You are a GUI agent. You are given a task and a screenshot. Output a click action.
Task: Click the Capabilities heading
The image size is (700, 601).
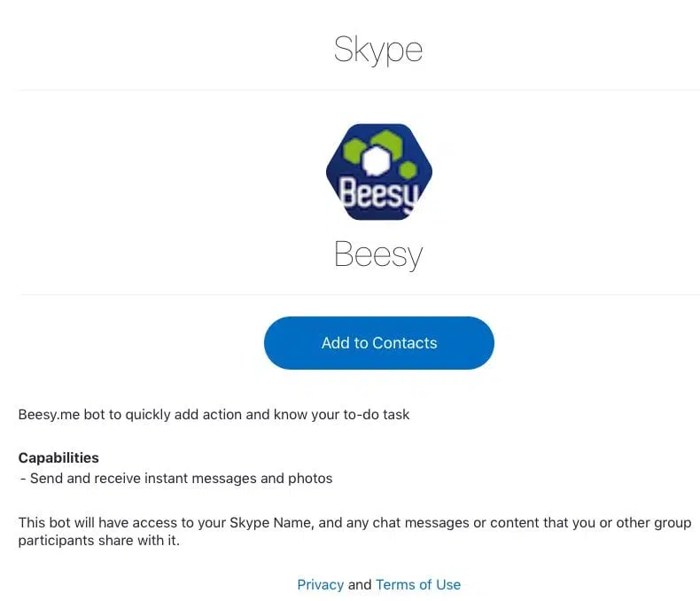click(x=58, y=457)
